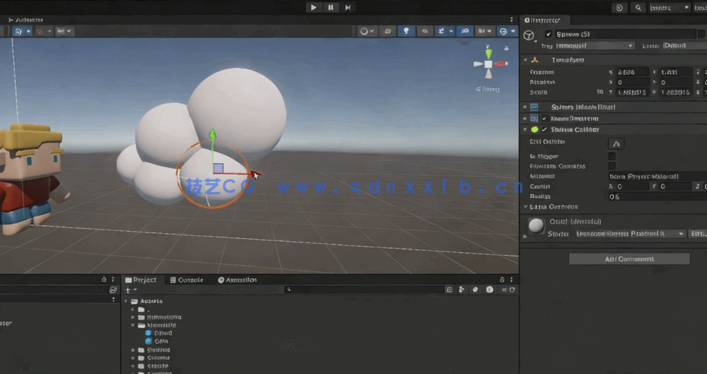Click the Cloud material preview sphere
The image size is (707, 374).
pyautogui.click(x=536, y=226)
